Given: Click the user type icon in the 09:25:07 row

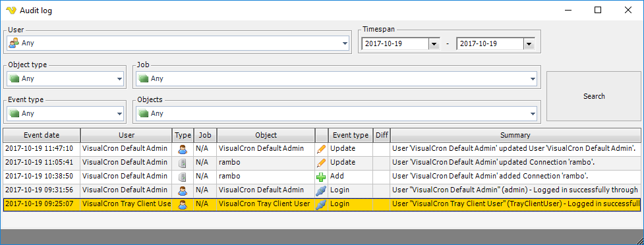Looking at the screenshot, I should click(x=183, y=204).
